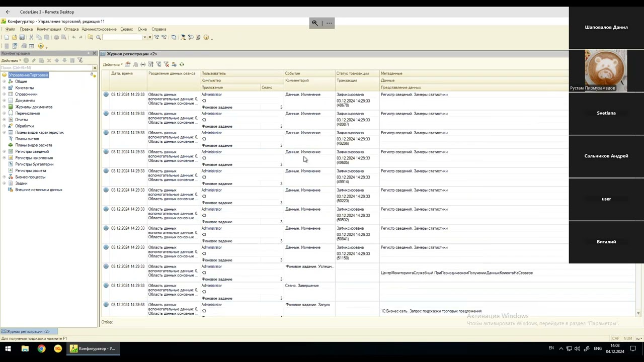The width and height of the screenshot is (644, 362).
Task: Select Внешние источники данных tree item
Action: click(x=39, y=190)
